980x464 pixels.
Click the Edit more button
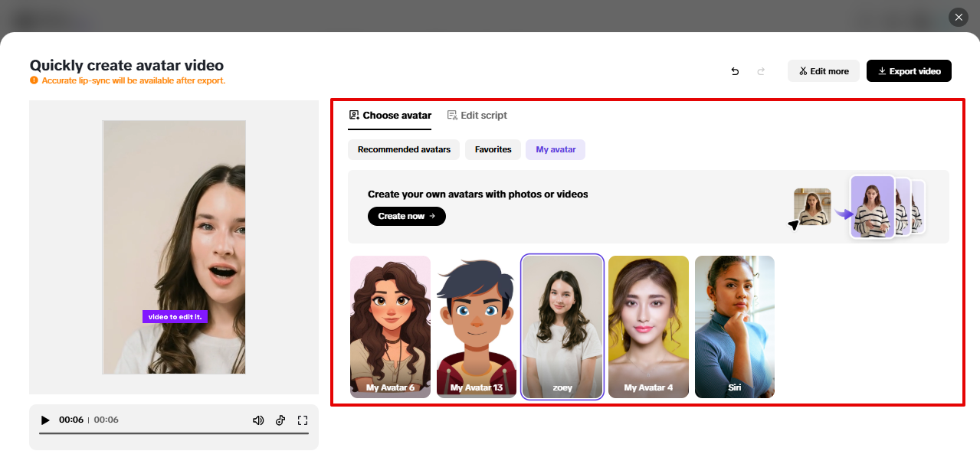[824, 71]
